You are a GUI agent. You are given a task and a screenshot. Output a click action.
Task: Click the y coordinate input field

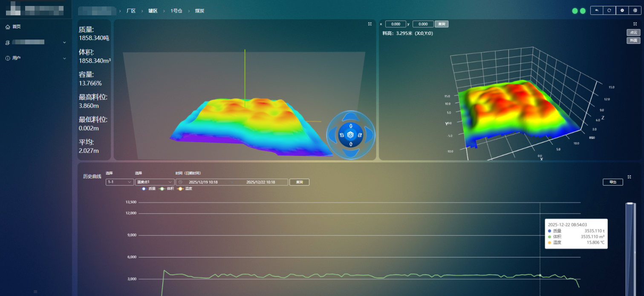[x=423, y=24]
